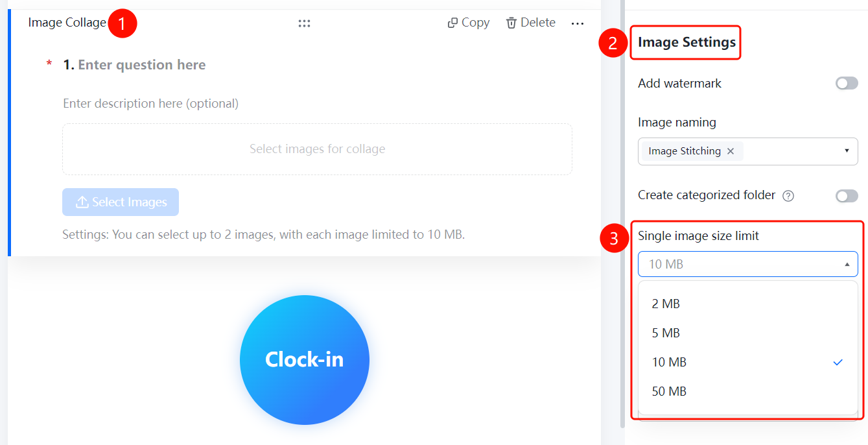This screenshot has height=445, width=868.
Task: Click the vertical scrollbar of the form panel
Action: click(x=623, y=214)
